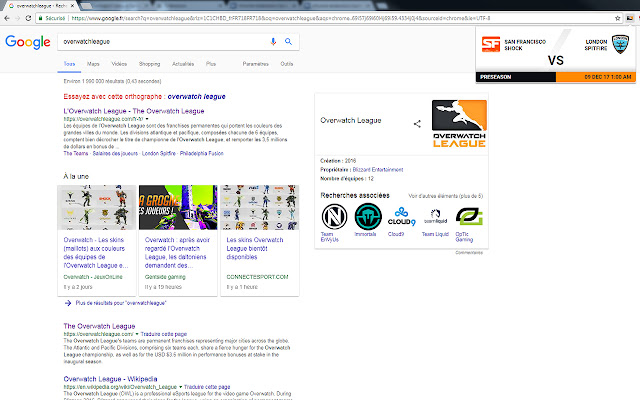Image resolution: width=640 pixels, height=400 pixels.
Task: Select the Maps search tab
Action: click(93, 64)
